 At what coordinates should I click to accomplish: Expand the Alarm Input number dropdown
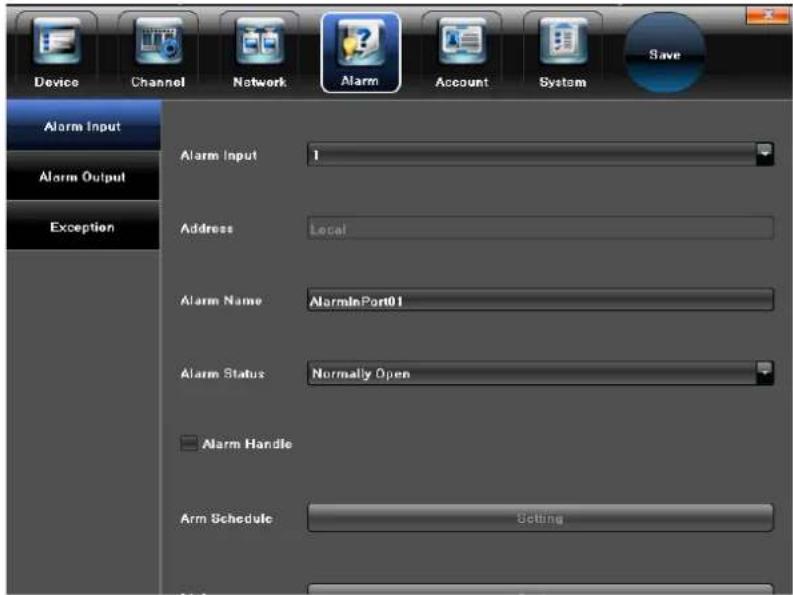[765, 154]
